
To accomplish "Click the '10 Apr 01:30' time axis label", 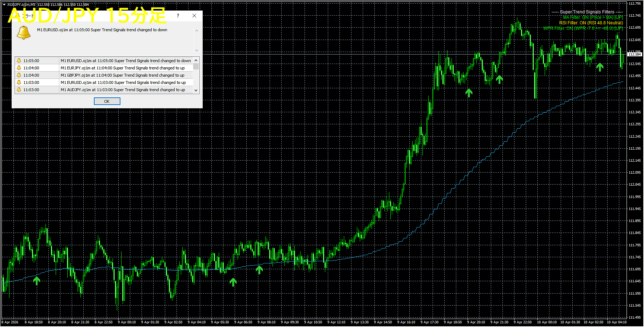I will [570, 322].
